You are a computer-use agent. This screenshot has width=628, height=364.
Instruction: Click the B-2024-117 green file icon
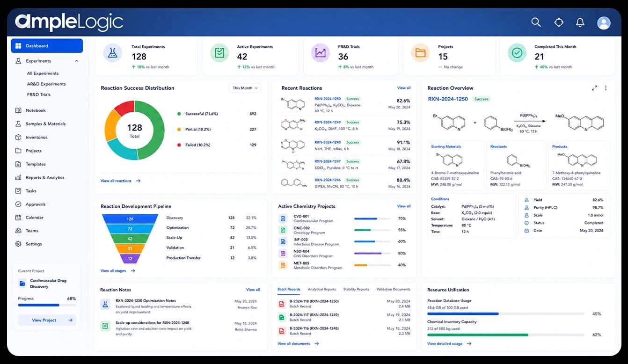282,317
